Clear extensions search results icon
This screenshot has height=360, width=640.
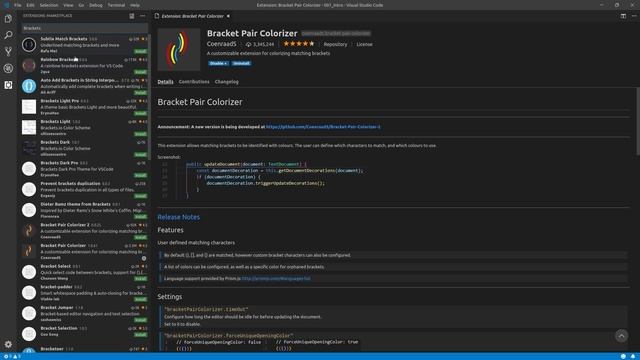pos(132,16)
